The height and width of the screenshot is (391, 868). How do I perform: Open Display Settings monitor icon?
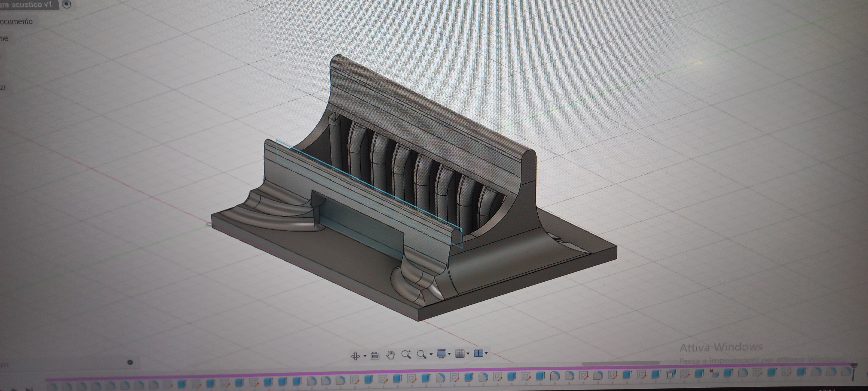pos(441,354)
